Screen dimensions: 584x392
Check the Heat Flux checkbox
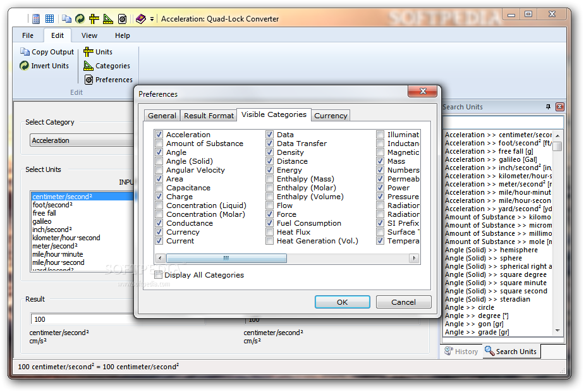[x=270, y=232]
